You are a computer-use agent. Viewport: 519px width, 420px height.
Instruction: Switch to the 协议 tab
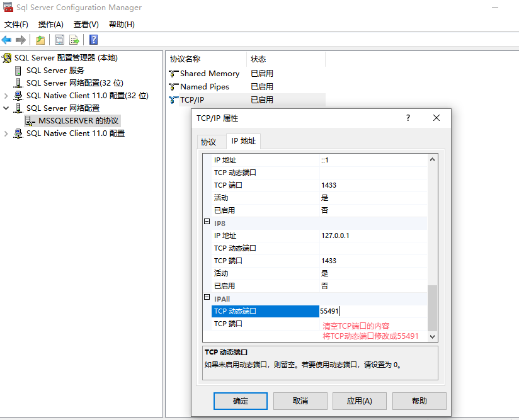208,142
